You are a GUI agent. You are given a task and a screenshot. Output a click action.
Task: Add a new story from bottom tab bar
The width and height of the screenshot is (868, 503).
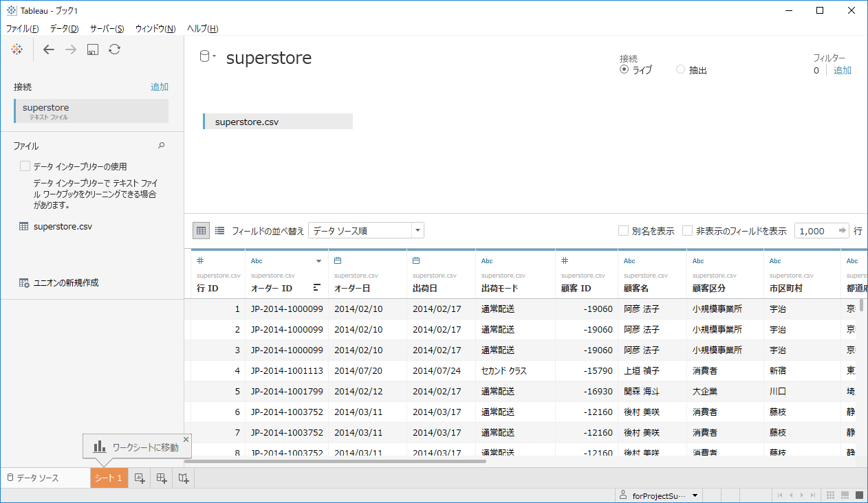pos(184,478)
